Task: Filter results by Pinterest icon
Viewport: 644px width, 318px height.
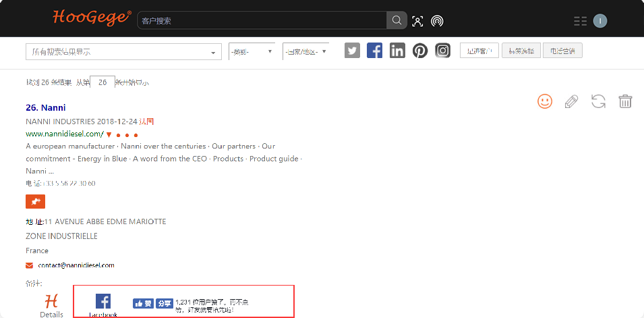Action: coord(419,51)
